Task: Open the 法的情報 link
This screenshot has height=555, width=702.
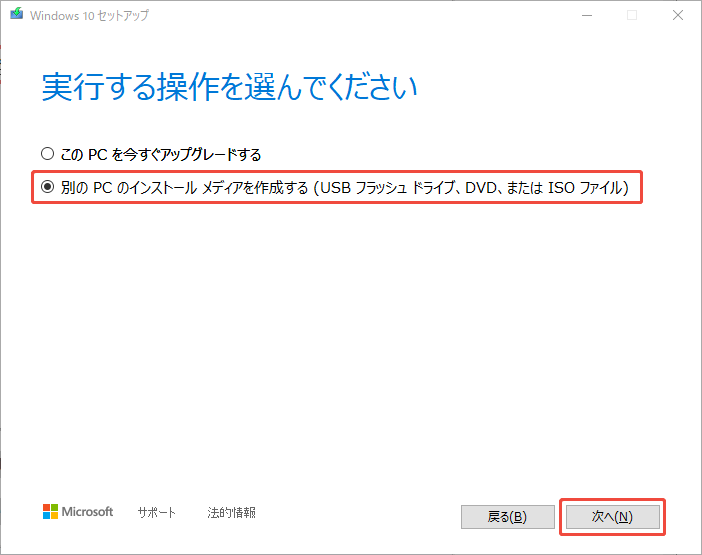Action: click(231, 512)
